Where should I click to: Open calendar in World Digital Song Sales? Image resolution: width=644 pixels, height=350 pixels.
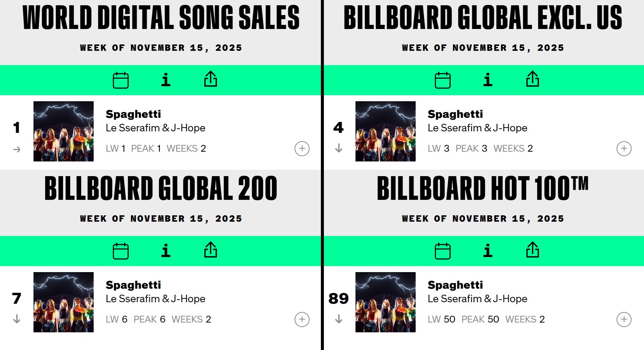click(121, 80)
